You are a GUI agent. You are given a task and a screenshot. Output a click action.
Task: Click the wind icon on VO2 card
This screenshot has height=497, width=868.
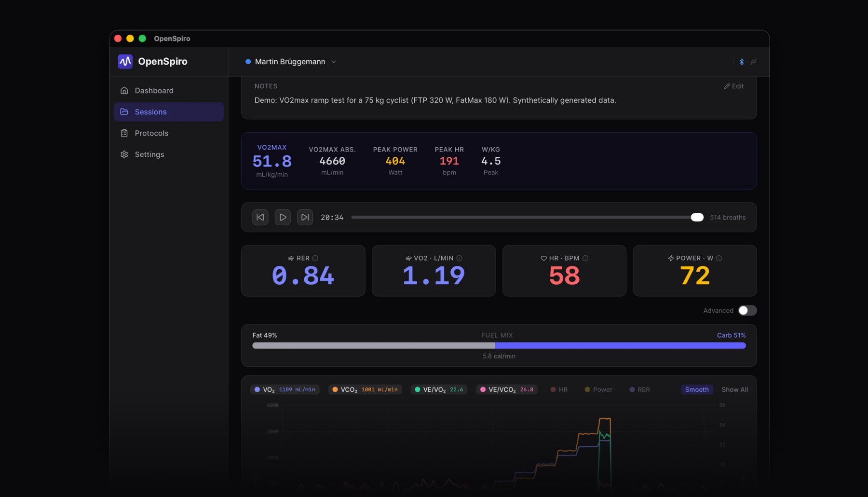point(408,258)
